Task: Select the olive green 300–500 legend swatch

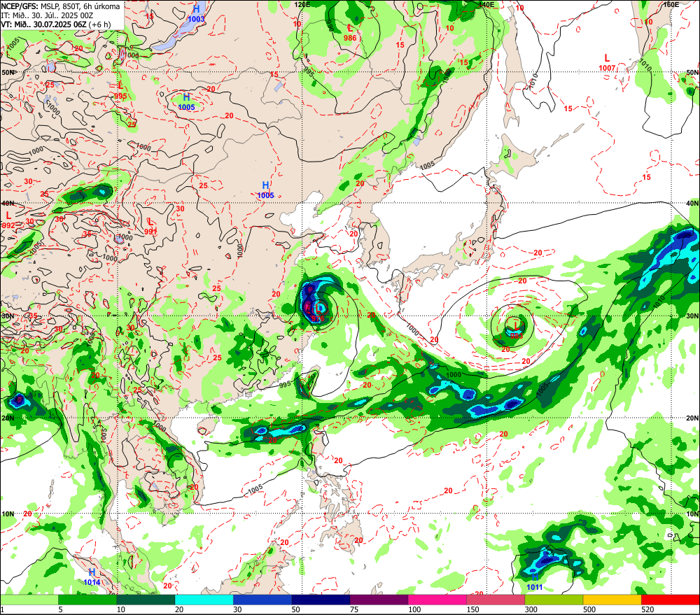Action: click(554, 600)
